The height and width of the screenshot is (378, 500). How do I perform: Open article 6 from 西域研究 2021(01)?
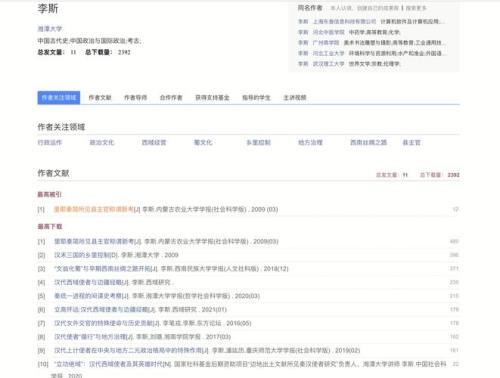tap(101, 310)
